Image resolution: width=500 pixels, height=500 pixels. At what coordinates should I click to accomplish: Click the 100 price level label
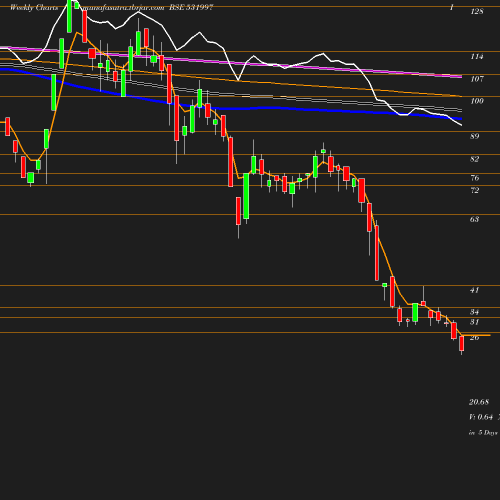click(477, 101)
